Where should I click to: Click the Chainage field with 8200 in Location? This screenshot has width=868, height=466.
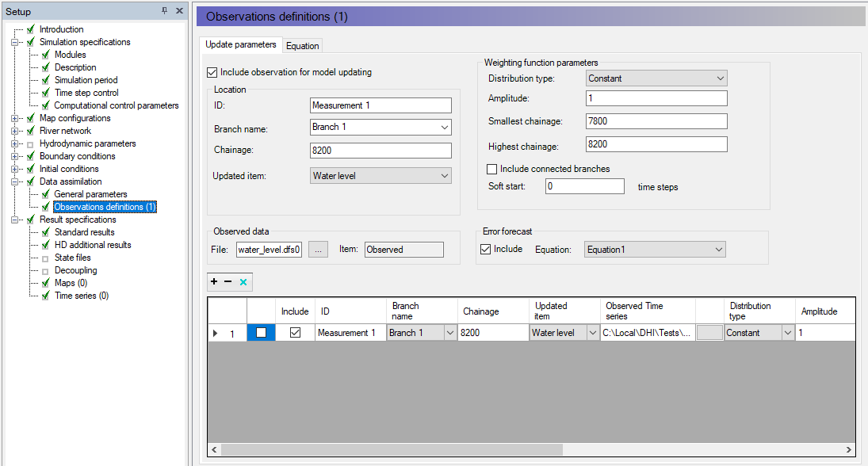(380, 151)
